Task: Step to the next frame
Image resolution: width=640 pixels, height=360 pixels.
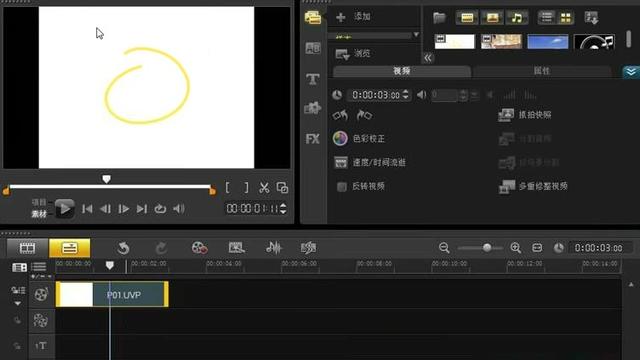Action: click(x=123, y=209)
